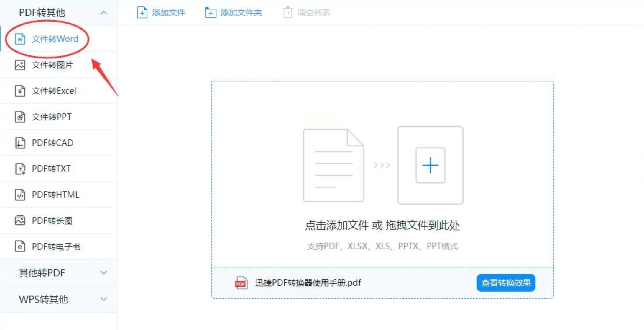Click the PDF转HTML code icon
Viewport: 644px width, 330px height.
tap(20, 195)
